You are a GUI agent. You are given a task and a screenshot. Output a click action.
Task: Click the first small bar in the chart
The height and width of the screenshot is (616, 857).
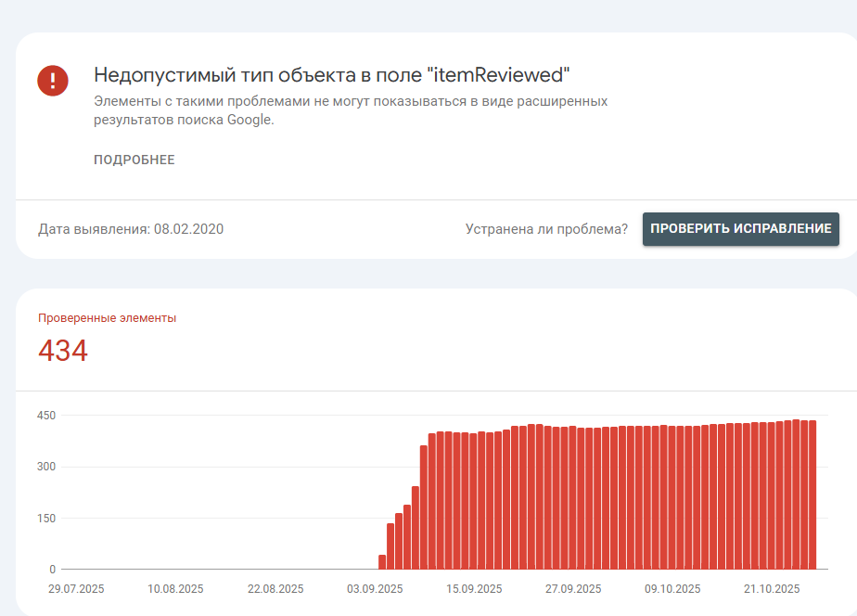click(382, 562)
